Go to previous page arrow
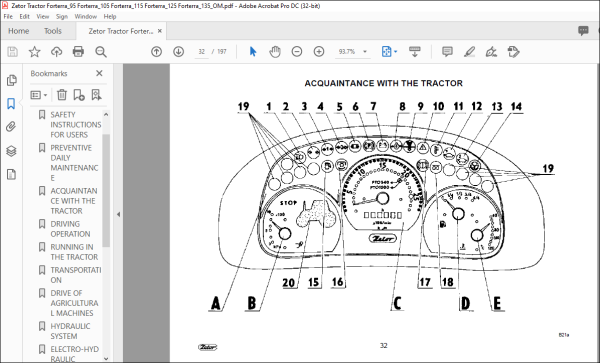The image size is (600, 363). (x=157, y=52)
